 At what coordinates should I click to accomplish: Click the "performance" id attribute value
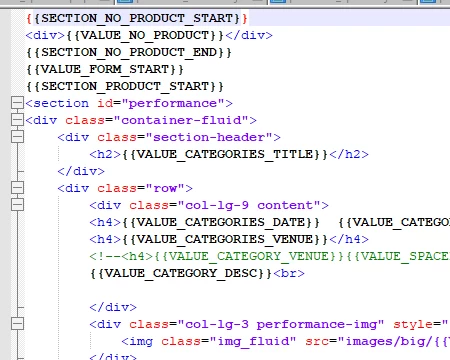point(173,103)
